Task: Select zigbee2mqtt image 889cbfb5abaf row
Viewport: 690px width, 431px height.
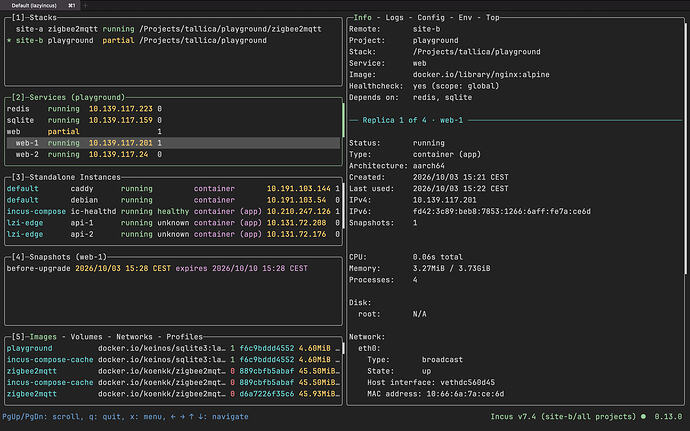Action: click(173, 371)
